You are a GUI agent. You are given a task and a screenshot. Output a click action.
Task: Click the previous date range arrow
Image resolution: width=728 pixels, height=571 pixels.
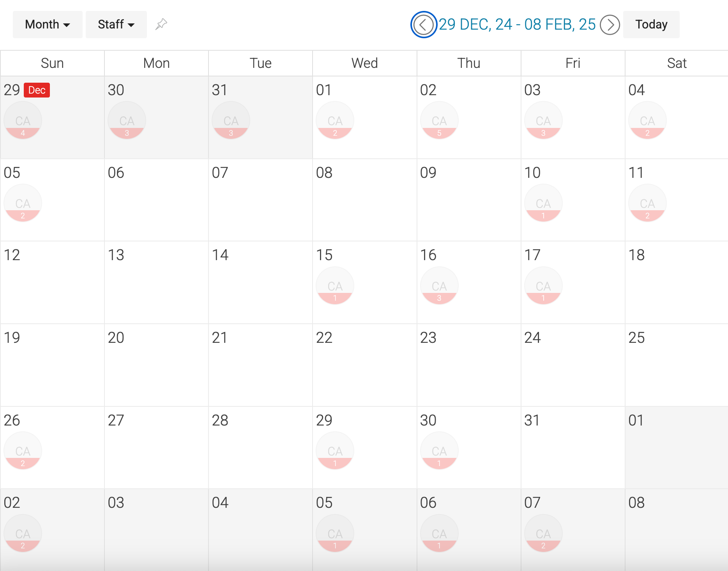click(423, 25)
